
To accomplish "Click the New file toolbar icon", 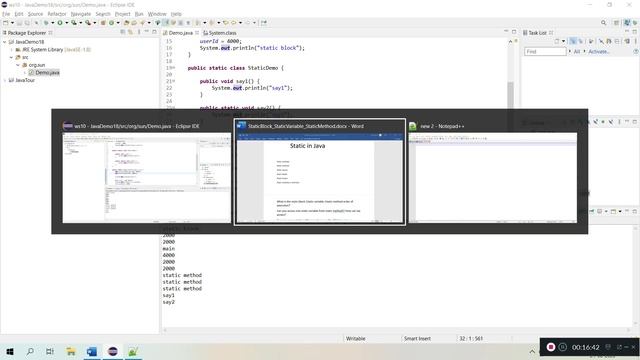I will click(6, 23).
